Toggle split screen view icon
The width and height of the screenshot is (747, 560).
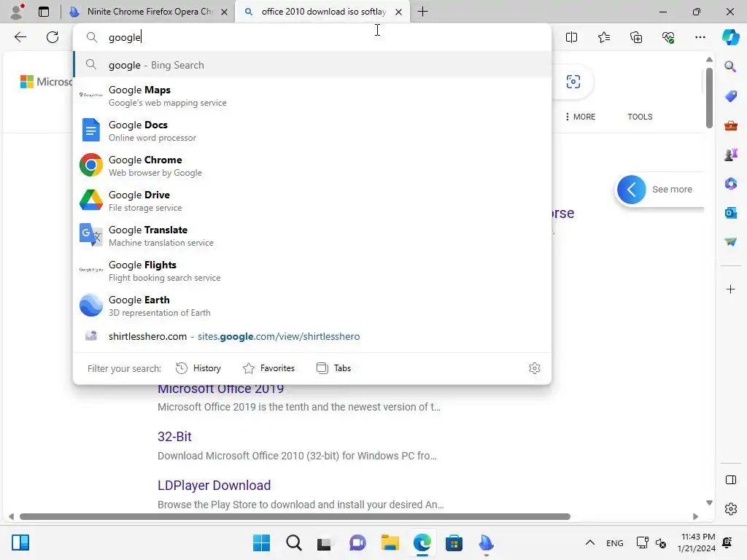[571, 37]
